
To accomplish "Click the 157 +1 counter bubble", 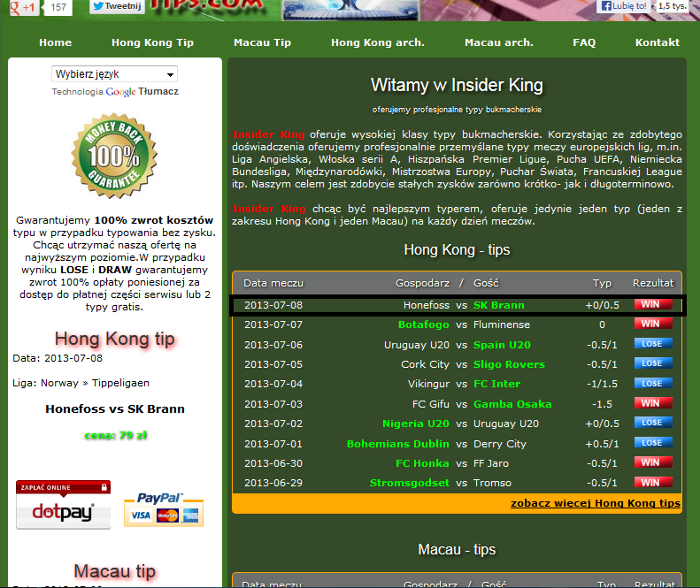I will tap(58, 7).
